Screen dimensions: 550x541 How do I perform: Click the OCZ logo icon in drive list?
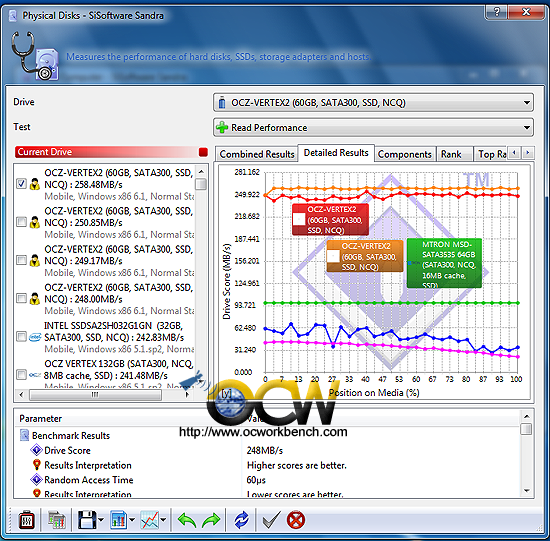[35, 375]
